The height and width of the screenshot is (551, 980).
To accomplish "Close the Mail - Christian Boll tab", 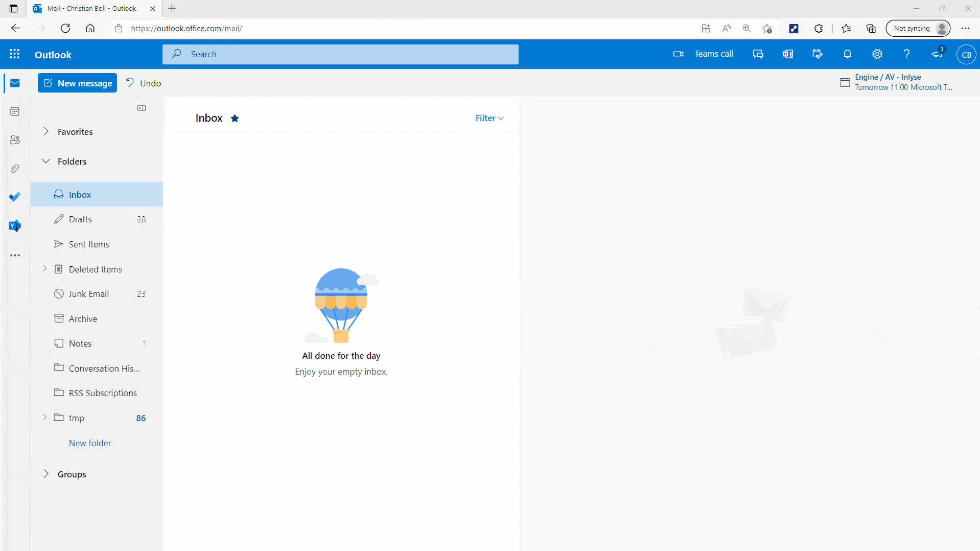I will tap(152, 8).
